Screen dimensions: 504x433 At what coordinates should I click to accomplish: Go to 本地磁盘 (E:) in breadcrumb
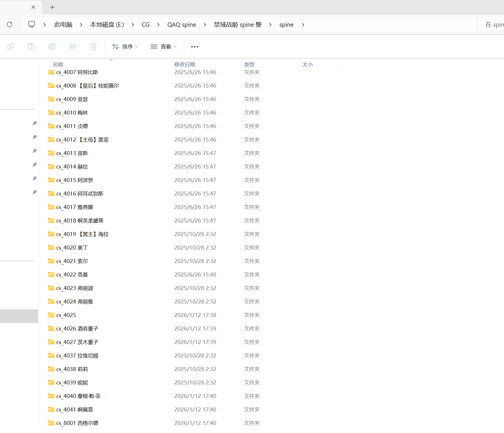[107, 25]
